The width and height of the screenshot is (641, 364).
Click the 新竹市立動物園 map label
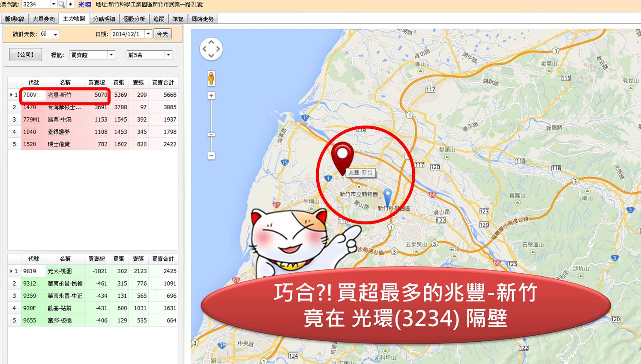coord(359,194)
